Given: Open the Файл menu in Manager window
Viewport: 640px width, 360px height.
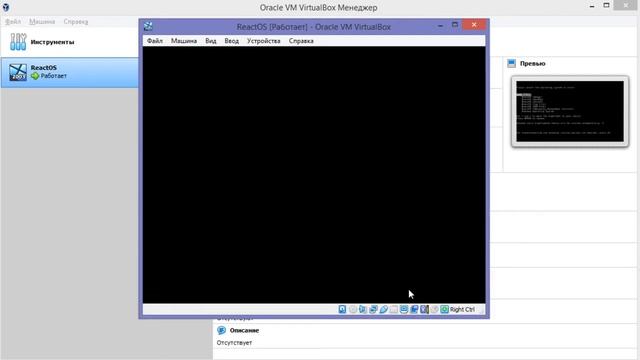Looking at the screenshot, I should 13,21.
